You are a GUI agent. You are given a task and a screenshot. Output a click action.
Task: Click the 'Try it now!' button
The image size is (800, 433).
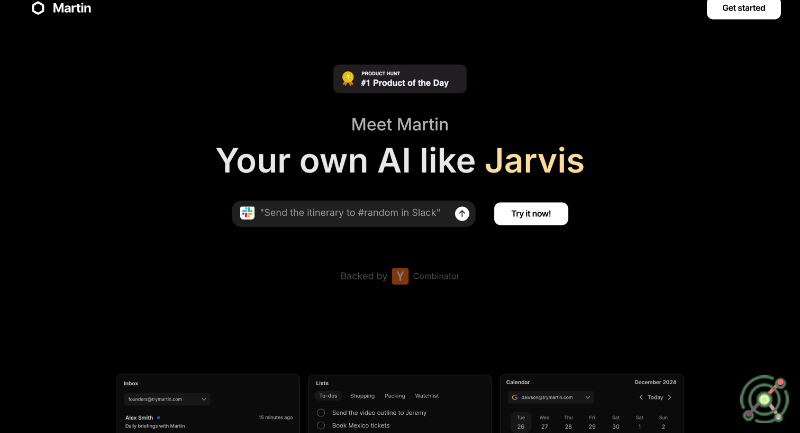(x=530, y=213)
